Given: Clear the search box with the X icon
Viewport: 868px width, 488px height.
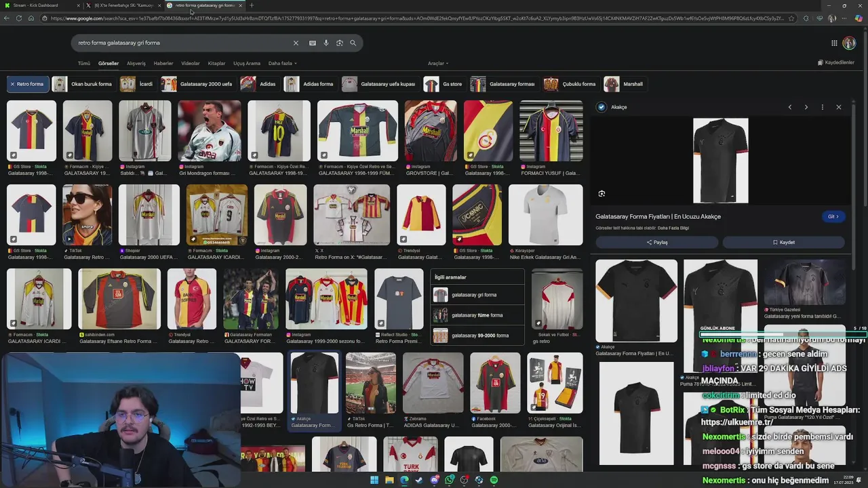Looking at the screenshot, I should (x=296, y=43).
